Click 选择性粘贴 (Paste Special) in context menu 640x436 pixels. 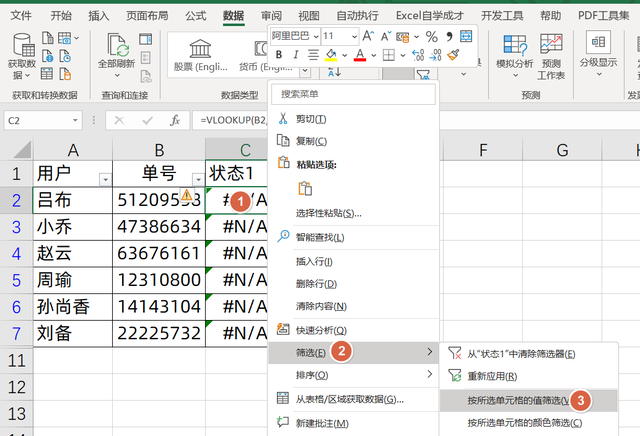click(x=329, y=213)
